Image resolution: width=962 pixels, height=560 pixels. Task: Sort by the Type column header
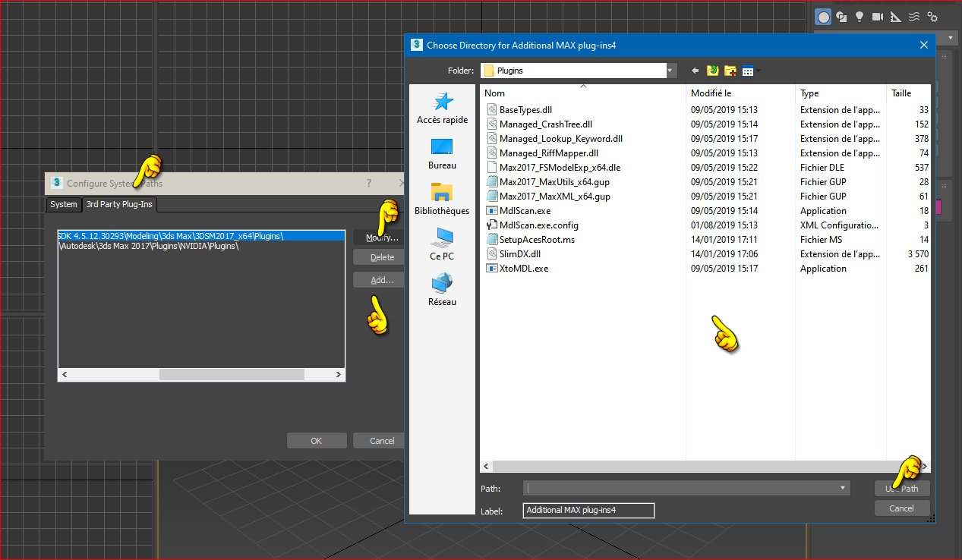pyautogui.click(x=841, y=93)
